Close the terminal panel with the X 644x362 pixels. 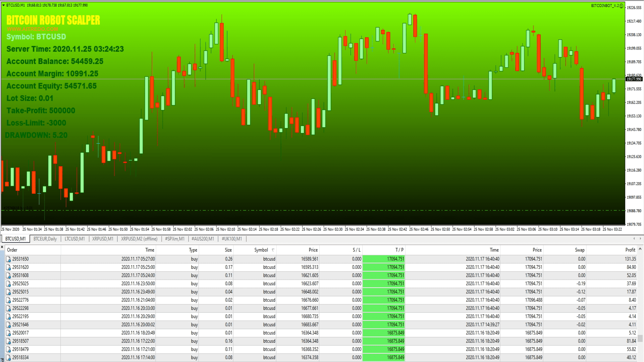[2, 247]
